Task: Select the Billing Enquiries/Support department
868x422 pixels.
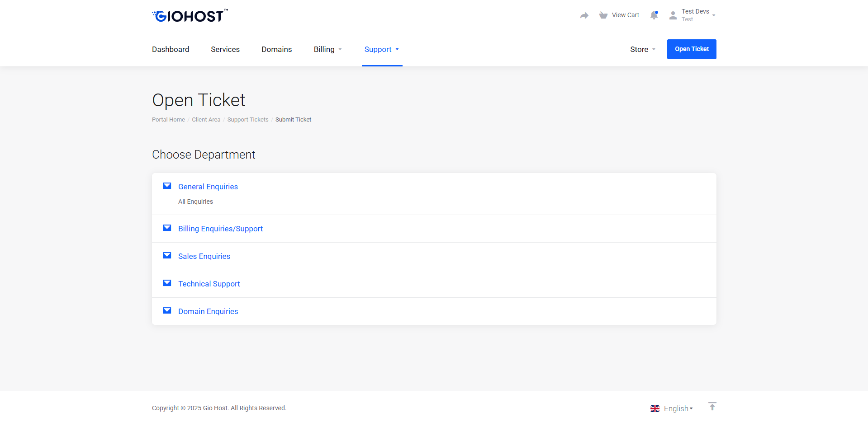Action: pos(220,229)
